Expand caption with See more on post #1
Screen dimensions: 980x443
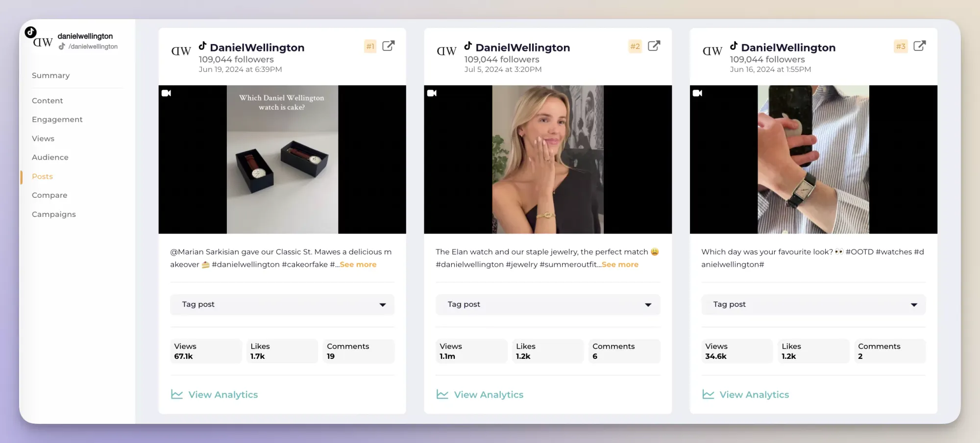(358, 264)
